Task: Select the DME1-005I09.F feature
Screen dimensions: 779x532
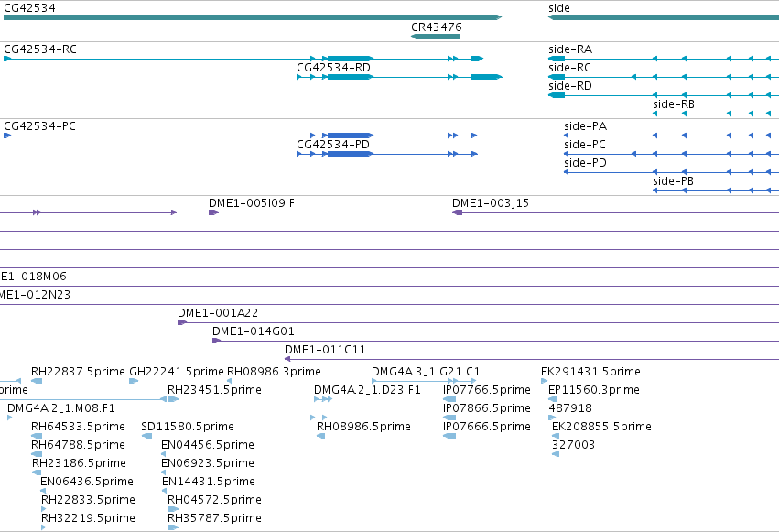Action: click(213, 212)
